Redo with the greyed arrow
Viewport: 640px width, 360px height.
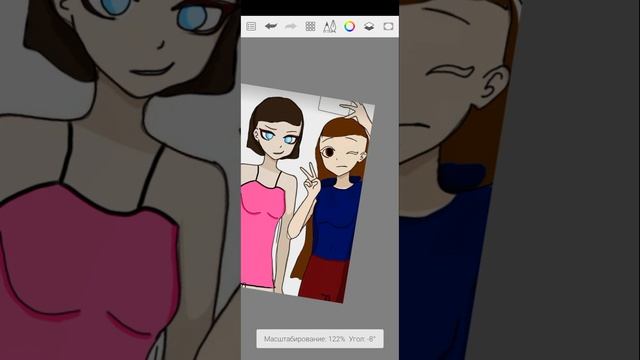pos(291,27)
